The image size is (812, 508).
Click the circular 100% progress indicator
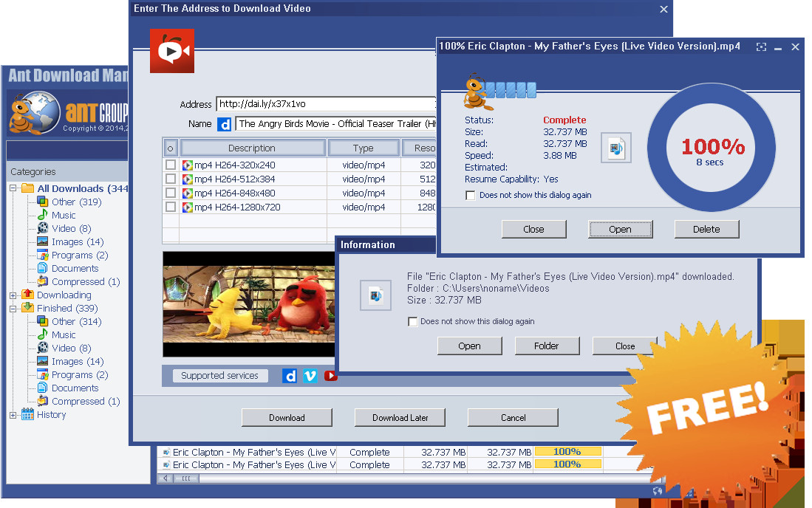[x=712, y=148]
